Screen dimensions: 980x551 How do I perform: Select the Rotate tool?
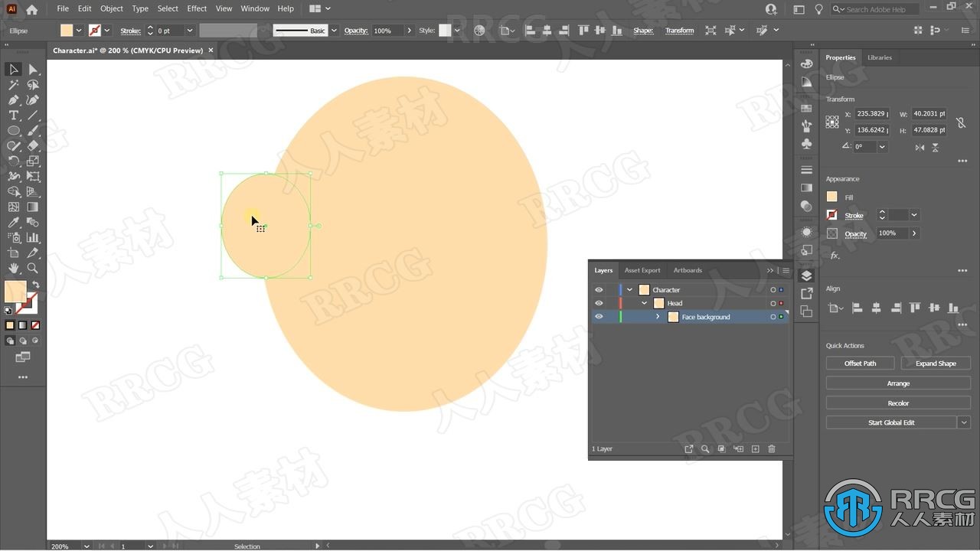(14, 161)
